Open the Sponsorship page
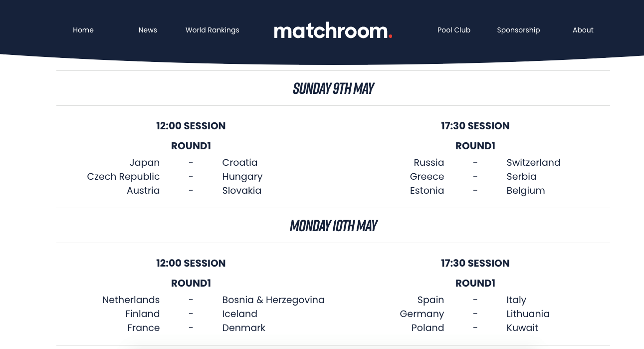644x349 pixels. (x=518, y=30)
